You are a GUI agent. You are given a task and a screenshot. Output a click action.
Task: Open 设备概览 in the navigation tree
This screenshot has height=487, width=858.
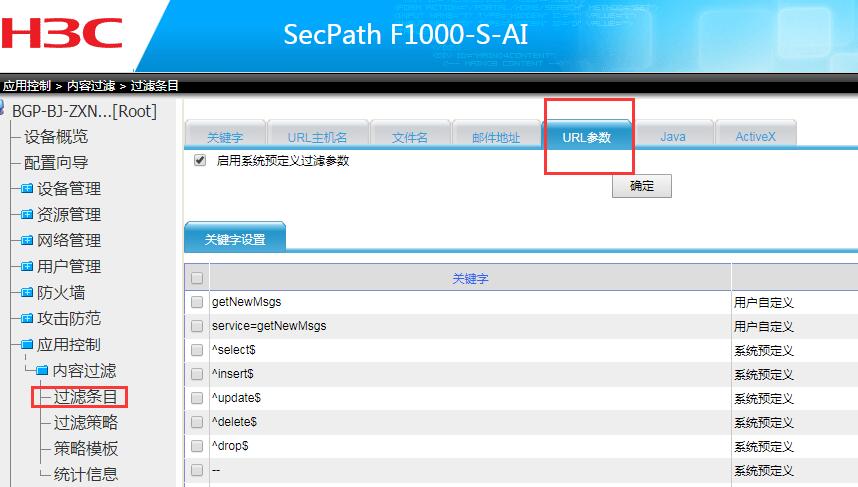(x=56, y=136)
